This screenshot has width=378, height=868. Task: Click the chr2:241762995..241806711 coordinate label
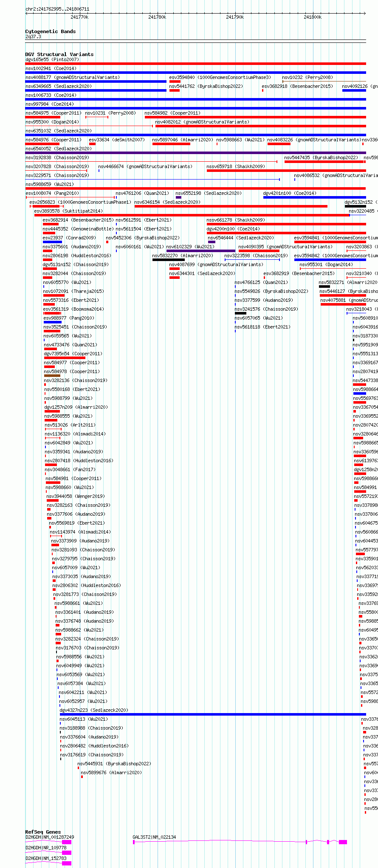(x=57, y=9)
